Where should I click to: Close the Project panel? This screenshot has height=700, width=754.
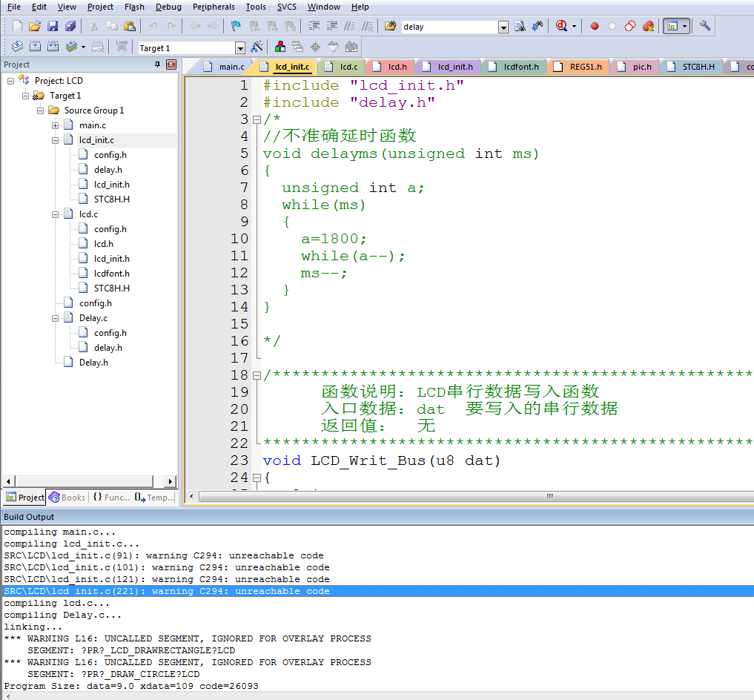point(171,65)
